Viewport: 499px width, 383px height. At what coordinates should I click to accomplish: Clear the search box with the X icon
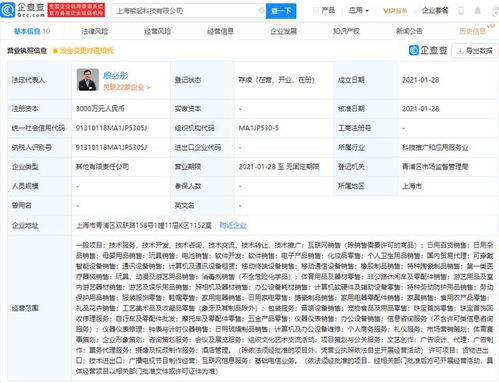(x=262, y=11)
